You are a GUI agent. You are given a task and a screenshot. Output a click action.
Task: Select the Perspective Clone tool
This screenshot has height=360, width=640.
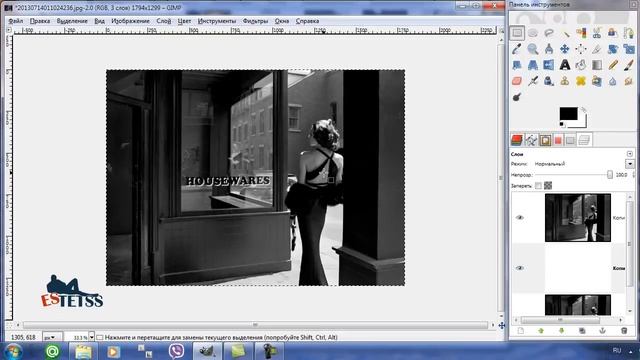click(x=597, y=81)
